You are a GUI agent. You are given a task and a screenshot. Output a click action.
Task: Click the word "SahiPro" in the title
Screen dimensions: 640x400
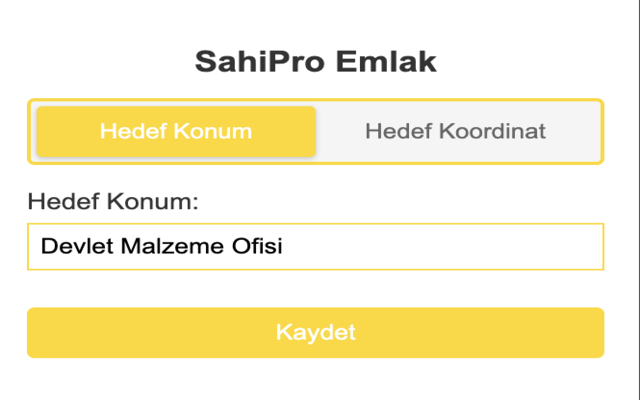260,62
